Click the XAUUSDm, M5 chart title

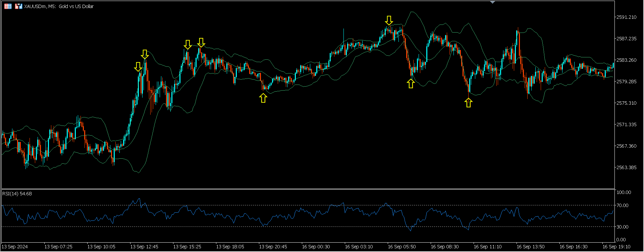click(59, 6)
